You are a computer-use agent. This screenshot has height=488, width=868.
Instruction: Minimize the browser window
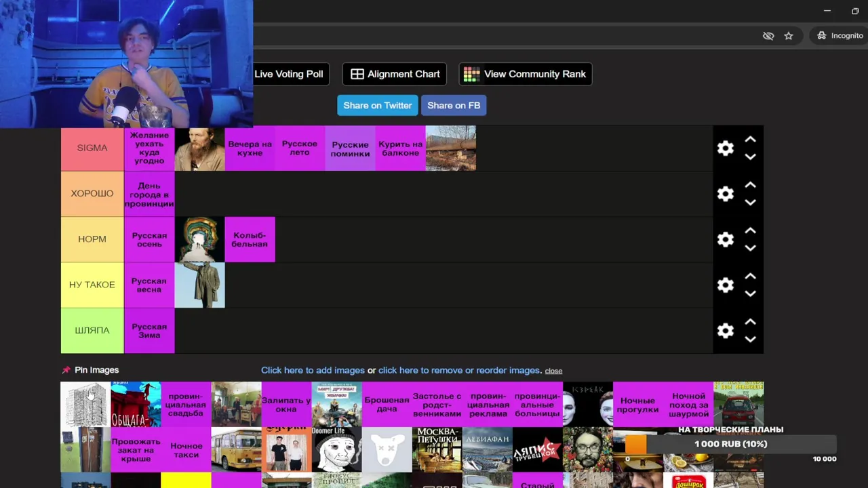[827, 11]
